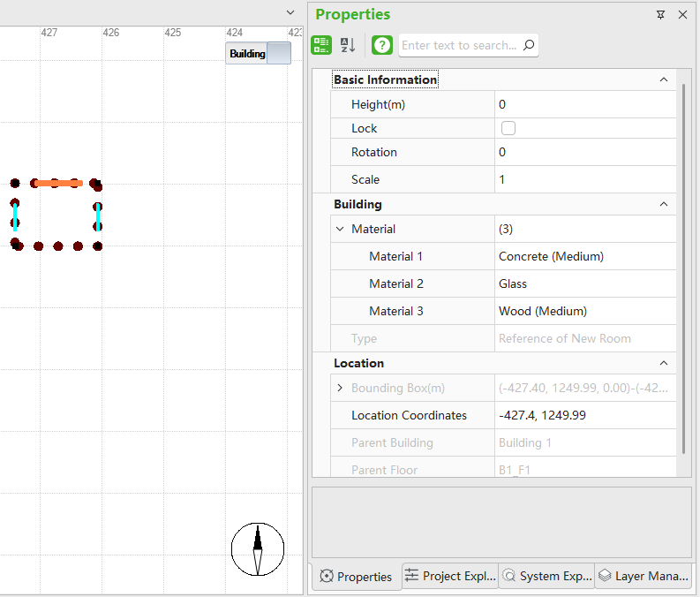Switch to the System Explorer tab
The image size is (700, 597).
click(x=546, y=576)
